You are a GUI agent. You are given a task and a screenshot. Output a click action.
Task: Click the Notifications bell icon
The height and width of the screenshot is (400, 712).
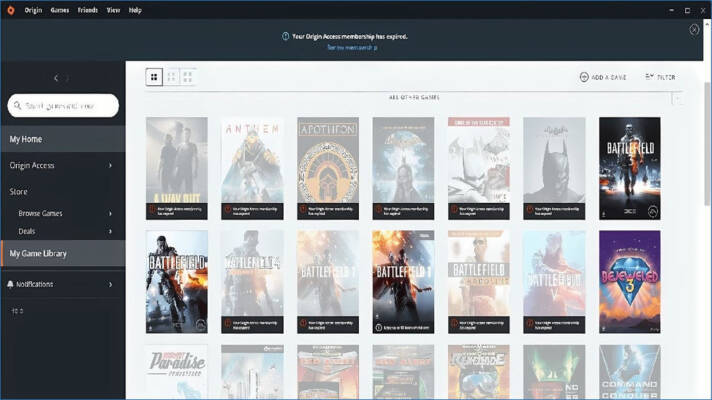pyautogui.click(x=10, y=284)
